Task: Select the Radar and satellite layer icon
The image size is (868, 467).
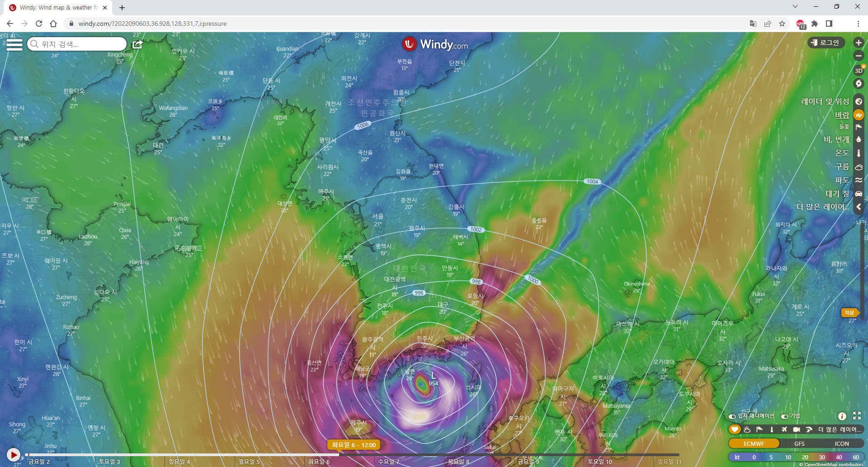Action: [x=859, y=101]
